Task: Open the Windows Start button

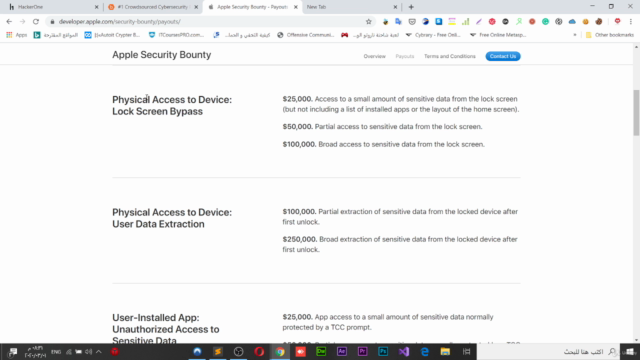Action: (630, 352)
